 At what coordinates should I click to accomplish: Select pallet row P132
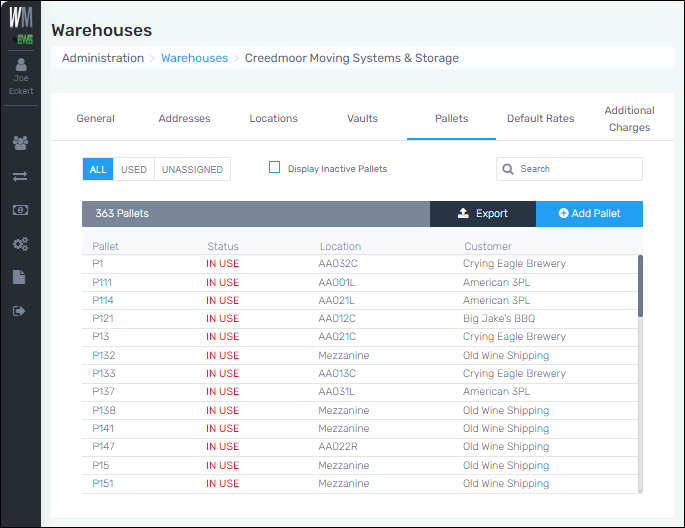(360, 355)
